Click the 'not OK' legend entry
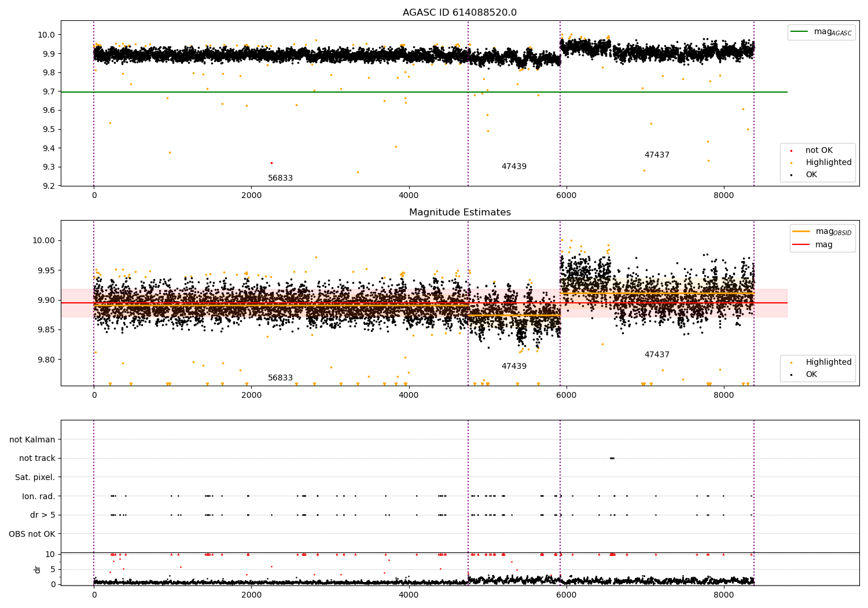The width and height of the screenshot is (868, 608). (x=819, y=151)
